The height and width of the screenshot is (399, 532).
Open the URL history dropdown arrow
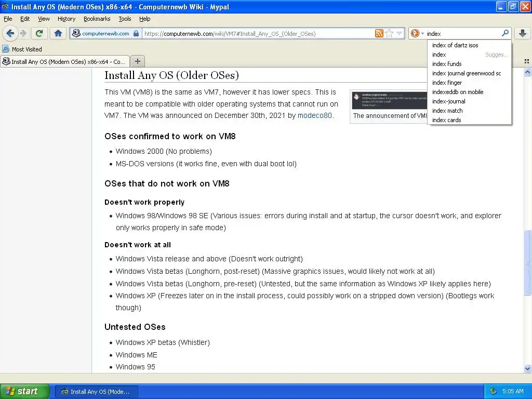pos(400,33)
